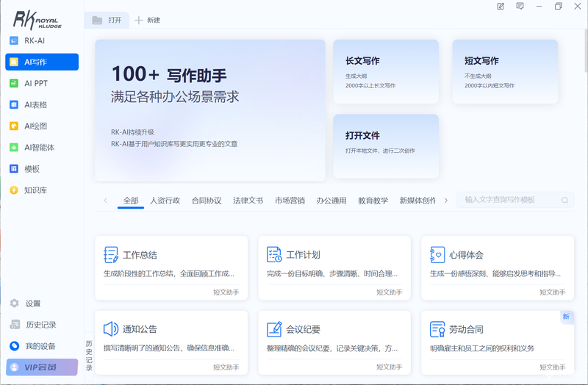
Task: Switch to the 教育教学 tab
Action: click(x=373, y=201)
